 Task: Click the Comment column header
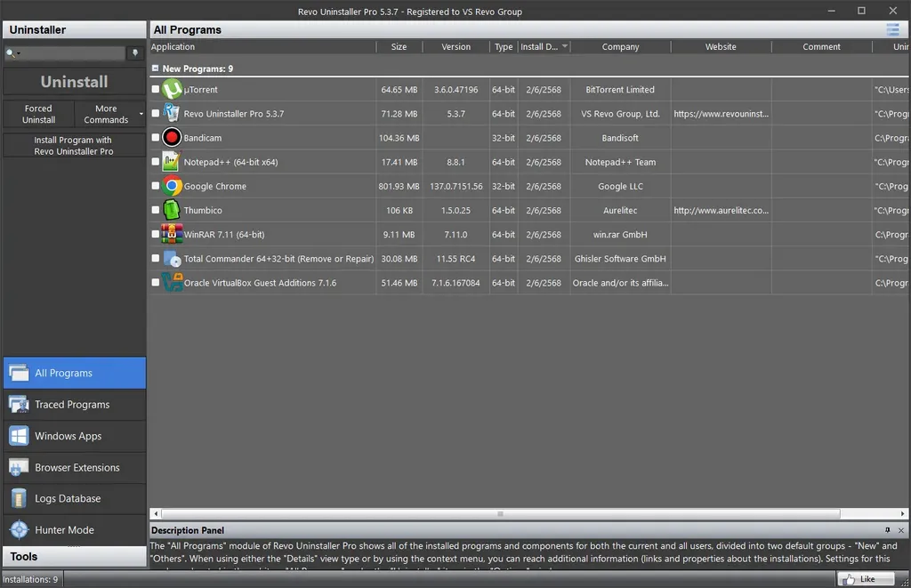click(x=821, y=46)
